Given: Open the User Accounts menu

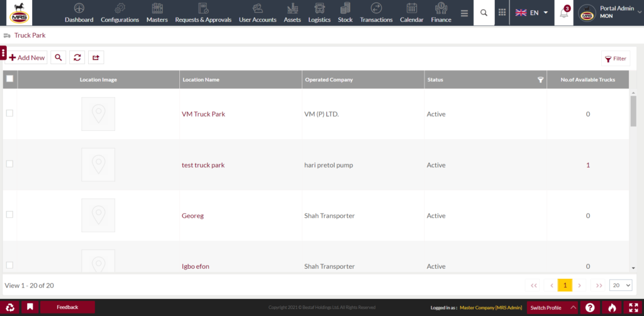Looking at the screenshot, I should click(257, 13).
